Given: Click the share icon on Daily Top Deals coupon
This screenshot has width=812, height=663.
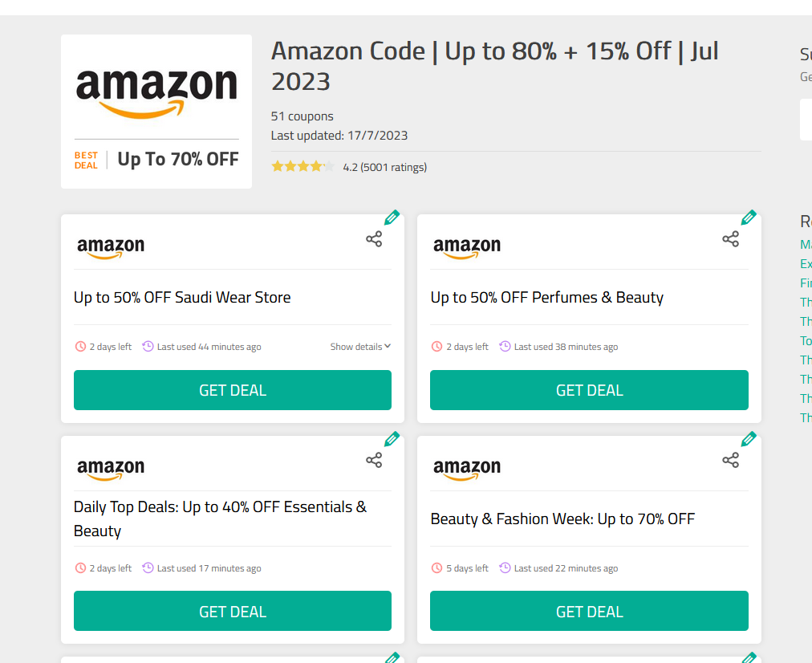Looking at the screenshot, I should [x=372, y=460].
